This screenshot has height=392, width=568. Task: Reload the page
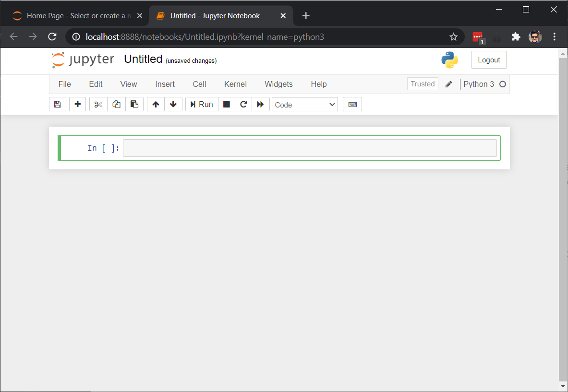52,36
